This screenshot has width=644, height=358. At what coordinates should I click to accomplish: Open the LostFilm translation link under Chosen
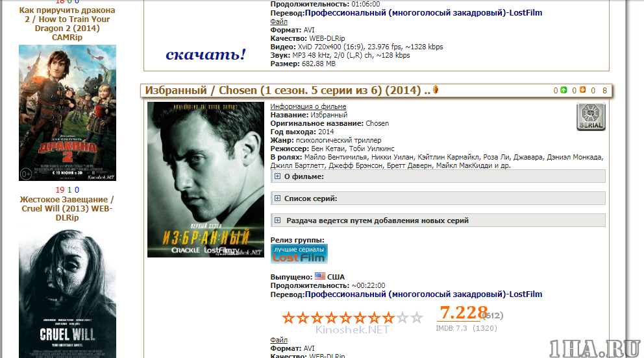point(423,294)
